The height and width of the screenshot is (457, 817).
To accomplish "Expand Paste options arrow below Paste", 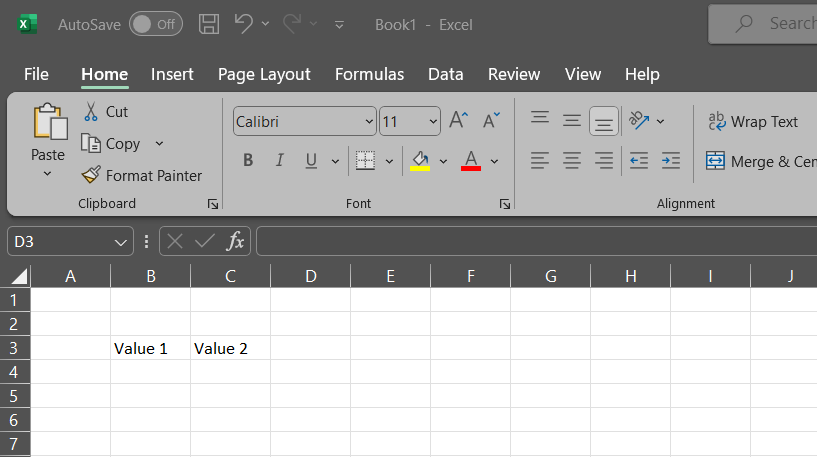I will coord(47,174).
